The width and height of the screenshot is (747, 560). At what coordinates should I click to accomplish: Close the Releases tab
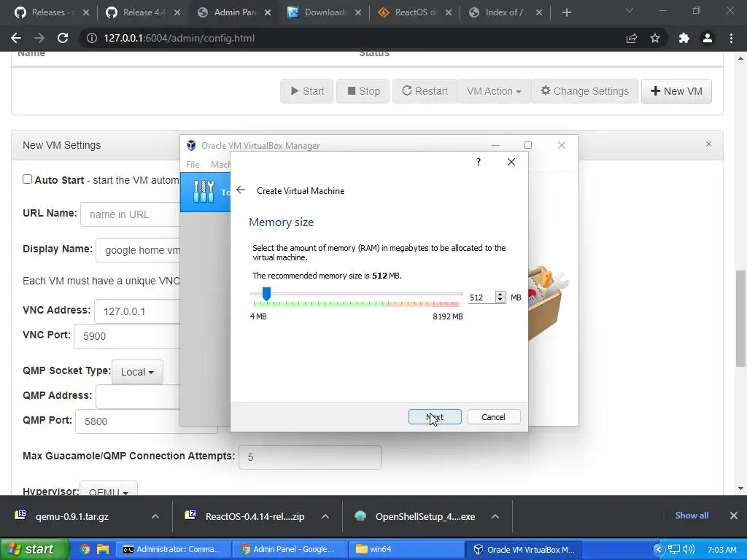click(86, 12)
